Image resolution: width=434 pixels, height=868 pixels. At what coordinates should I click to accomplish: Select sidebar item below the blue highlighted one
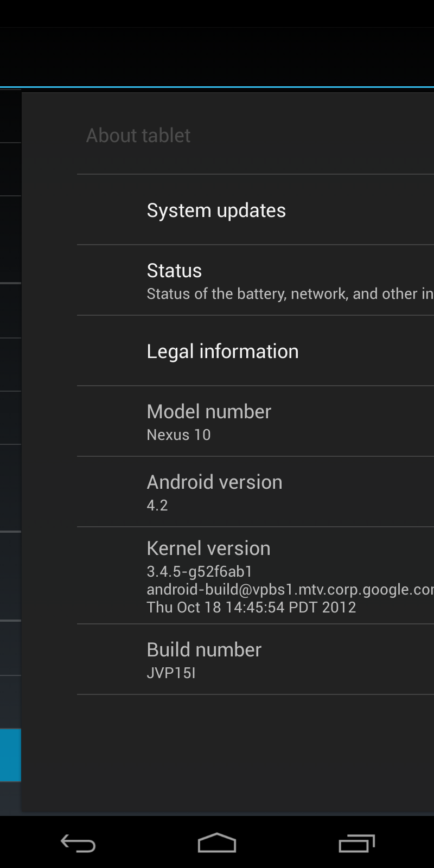click(10, 798)
